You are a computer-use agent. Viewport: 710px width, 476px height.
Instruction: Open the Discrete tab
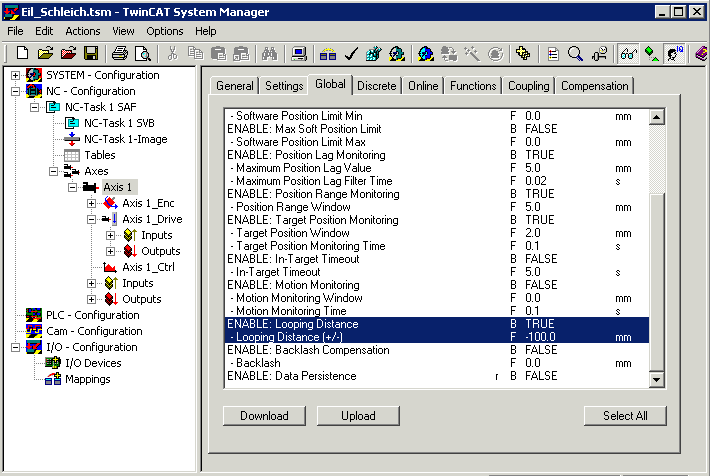[377, 86]
